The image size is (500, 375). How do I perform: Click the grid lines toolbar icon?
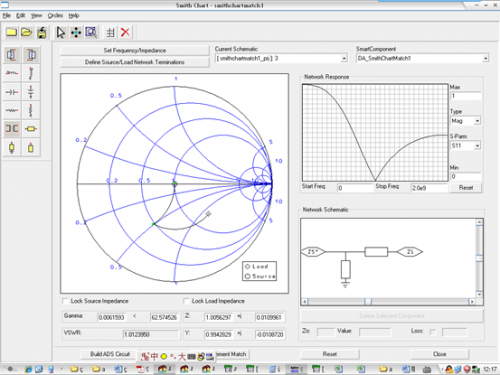pos(110,32)
